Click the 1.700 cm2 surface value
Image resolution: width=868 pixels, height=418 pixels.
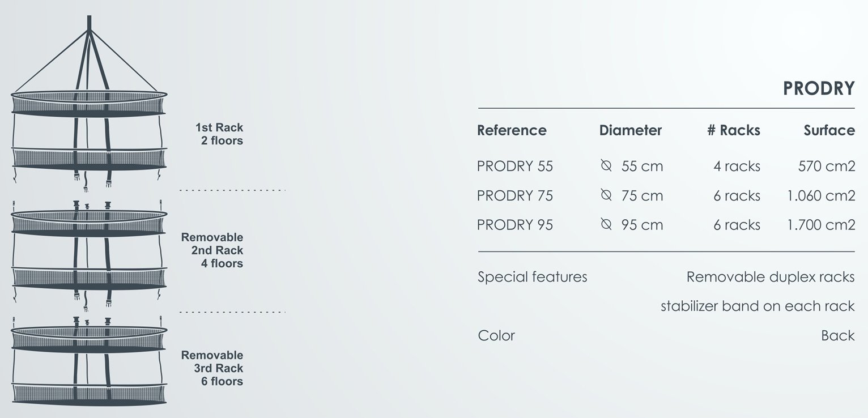tap(821, 225)
